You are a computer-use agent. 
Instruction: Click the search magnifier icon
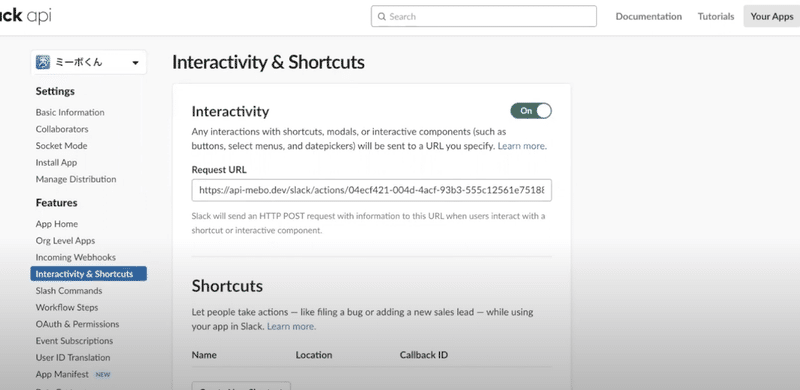382,16
